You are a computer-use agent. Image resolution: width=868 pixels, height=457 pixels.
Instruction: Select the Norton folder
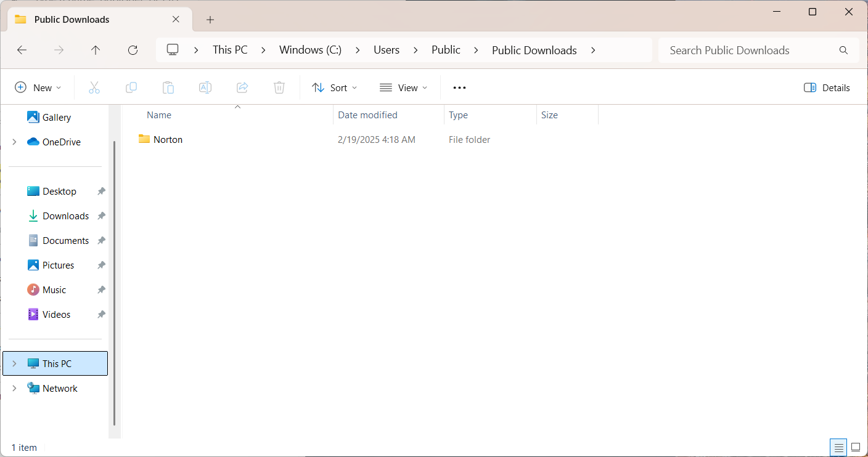pyautogui.click(x=168, y=140)
